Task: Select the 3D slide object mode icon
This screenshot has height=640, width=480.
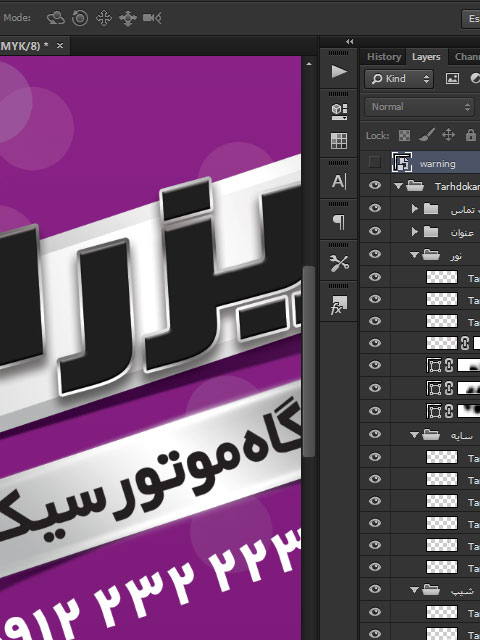Action: tap(128, 18)
